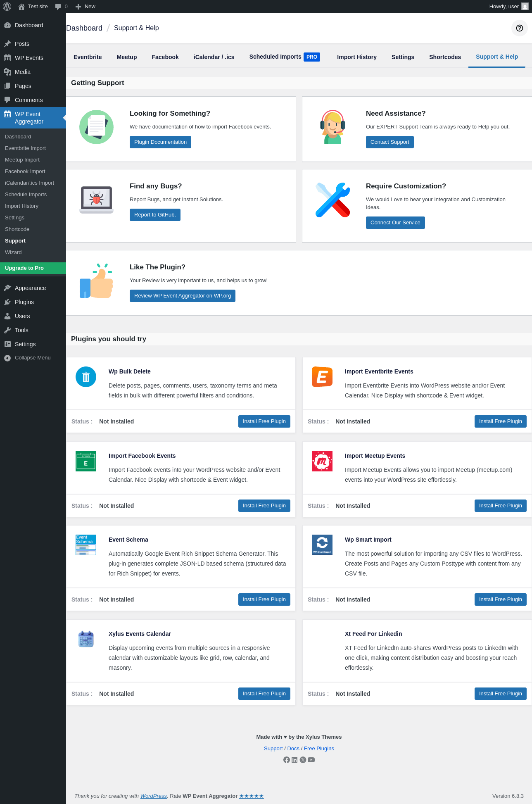532x804 pixels.
Task: Open the comments bubble in admin bar
Action: (58, 7)
